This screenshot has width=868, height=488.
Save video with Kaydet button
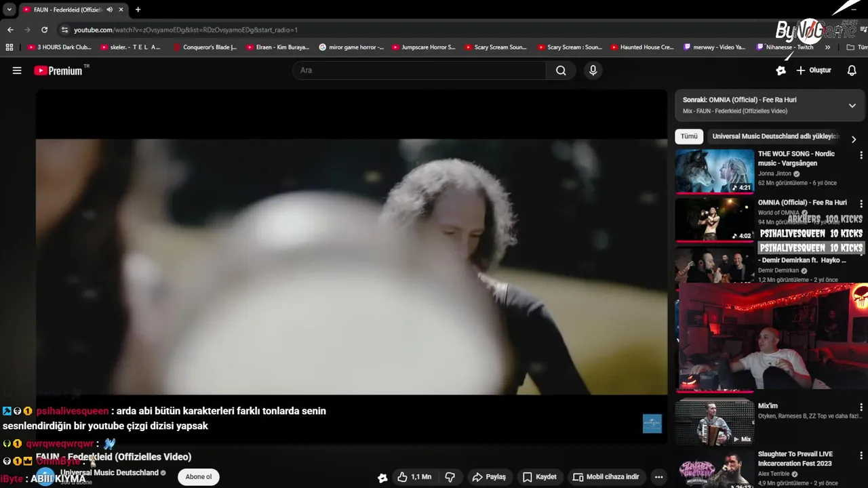click(x=540, y=477)
